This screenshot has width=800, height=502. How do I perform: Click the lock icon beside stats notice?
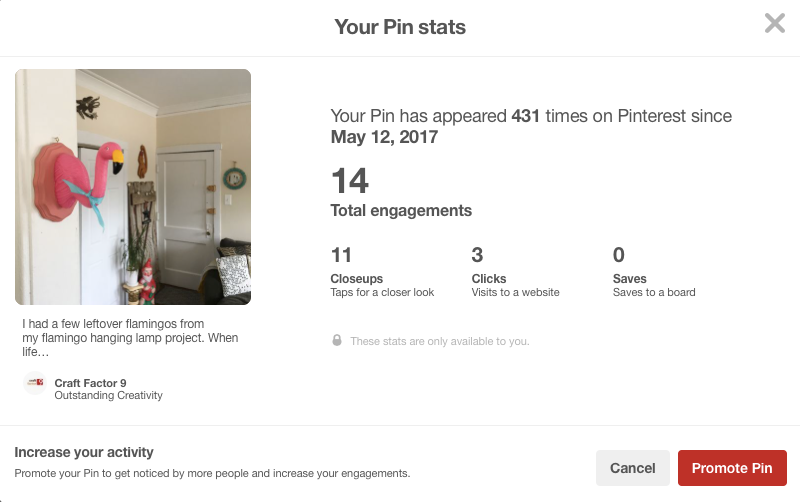(338, 341)
